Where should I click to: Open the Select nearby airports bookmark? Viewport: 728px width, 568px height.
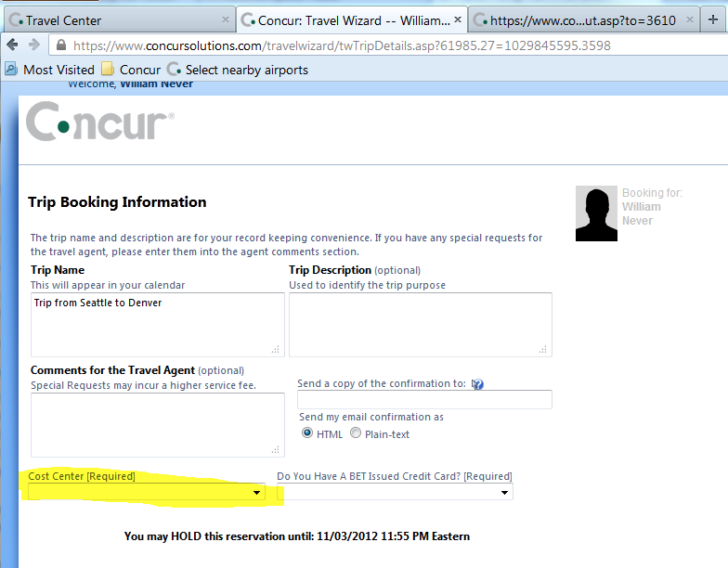click(238, 69)
